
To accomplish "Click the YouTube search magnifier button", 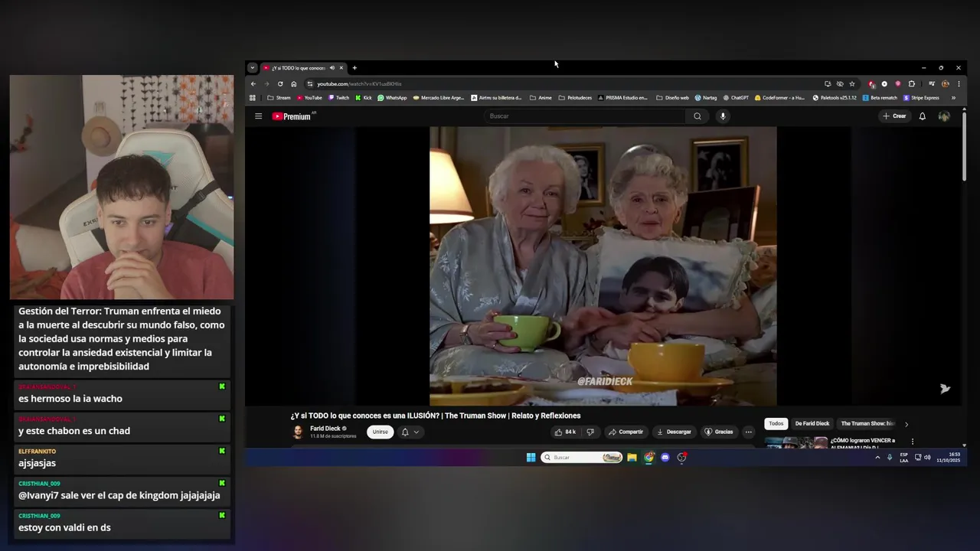I will point(697,116).
